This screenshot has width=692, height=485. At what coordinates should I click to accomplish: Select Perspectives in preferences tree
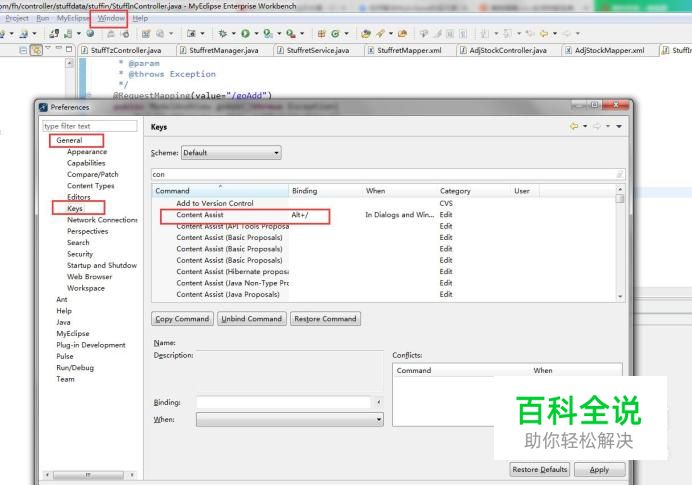pyautogui.click(x=87, y=231)
